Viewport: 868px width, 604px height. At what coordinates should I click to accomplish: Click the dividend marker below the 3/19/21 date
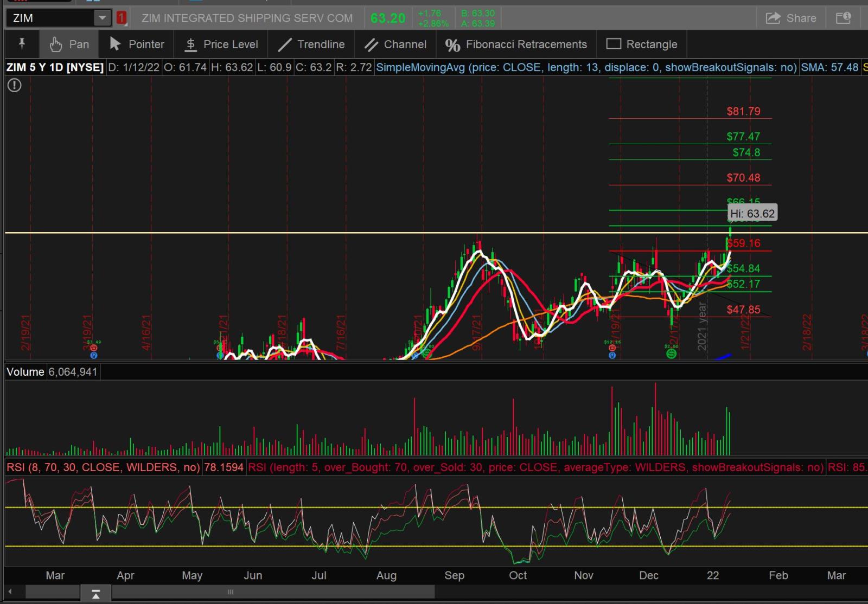93,356
